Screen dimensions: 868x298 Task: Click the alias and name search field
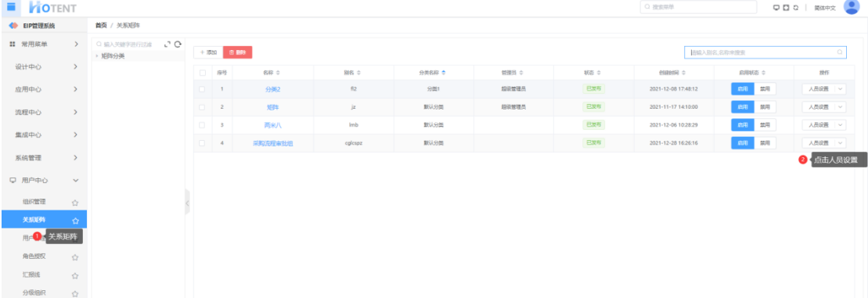click(x=765, y=52)
